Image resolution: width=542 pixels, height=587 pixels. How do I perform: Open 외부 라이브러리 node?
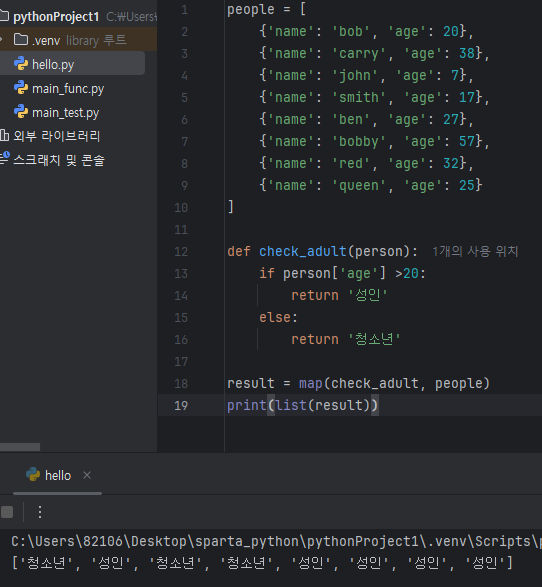pyautogui.click(x=57, y=136)
